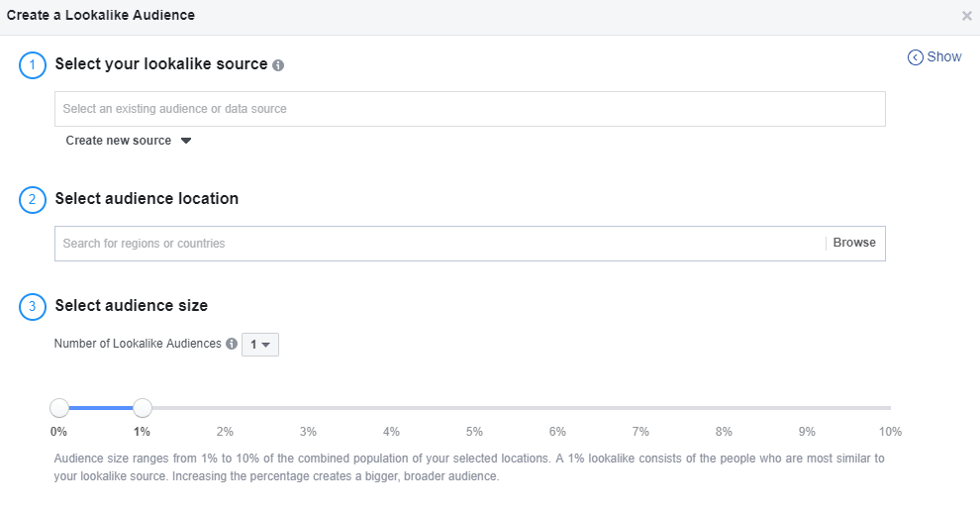
Task: Click info icon next to Number of Lookalike Audiences
Action: [x=232, y=344]
